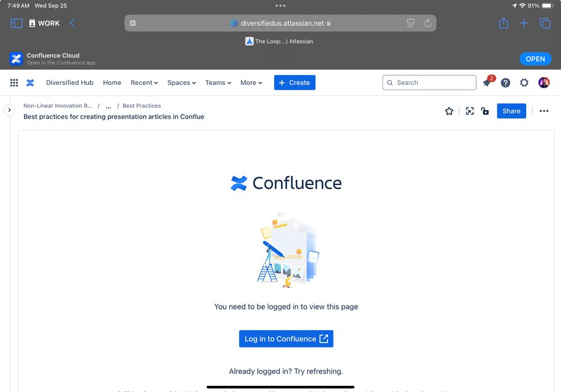Viewport: 561px width, 392px height.
Task: Go back using Safari's back chevron
Action: coord(72,23)
